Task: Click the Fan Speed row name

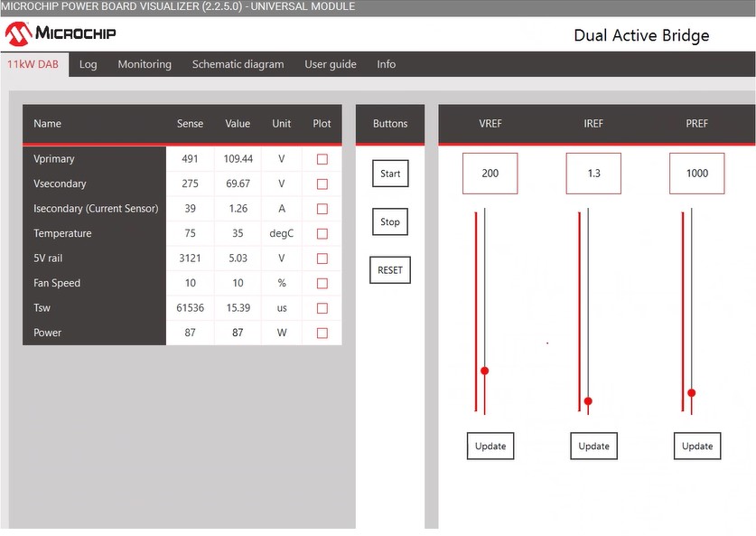Action: [57, 283]
